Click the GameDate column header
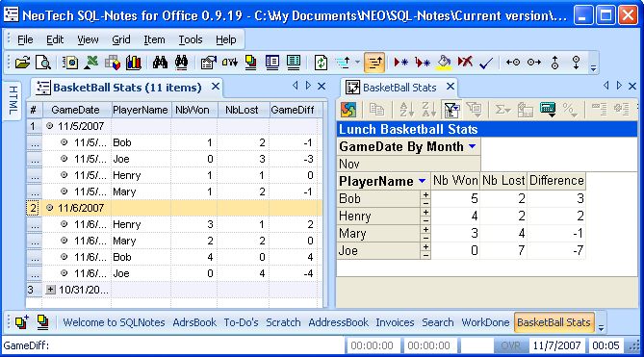644x357 pixels. pyautogui.click(x=76, y=110)
